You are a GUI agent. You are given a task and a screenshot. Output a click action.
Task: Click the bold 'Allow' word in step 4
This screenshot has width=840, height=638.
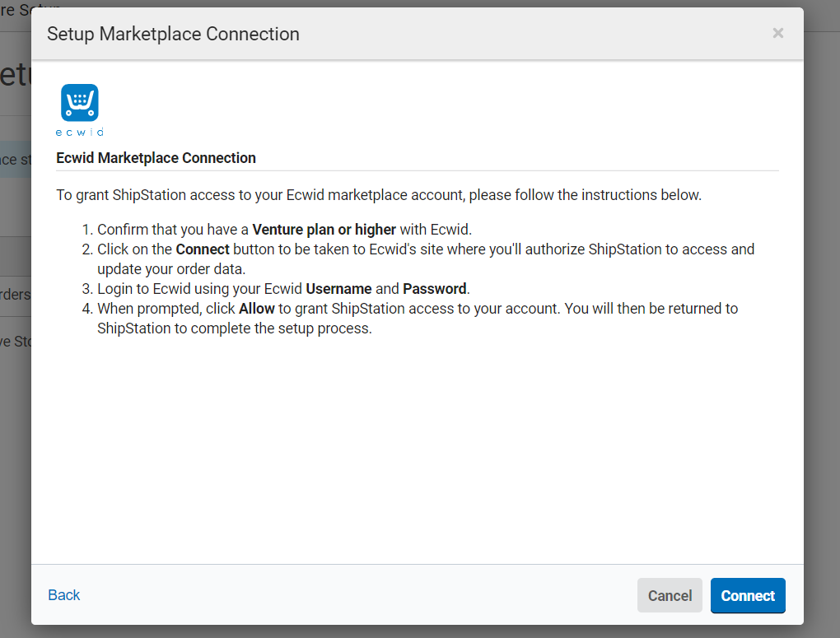[x=257, y=309]
